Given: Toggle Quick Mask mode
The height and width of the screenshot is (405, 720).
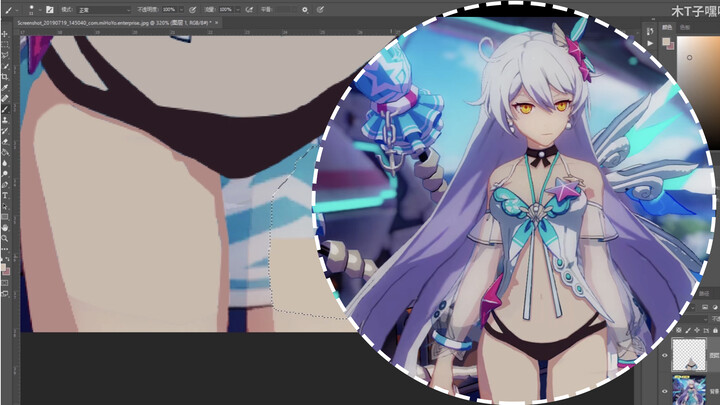Looking at the screenshot, I should pyautogui.click(x=5, y=283).
